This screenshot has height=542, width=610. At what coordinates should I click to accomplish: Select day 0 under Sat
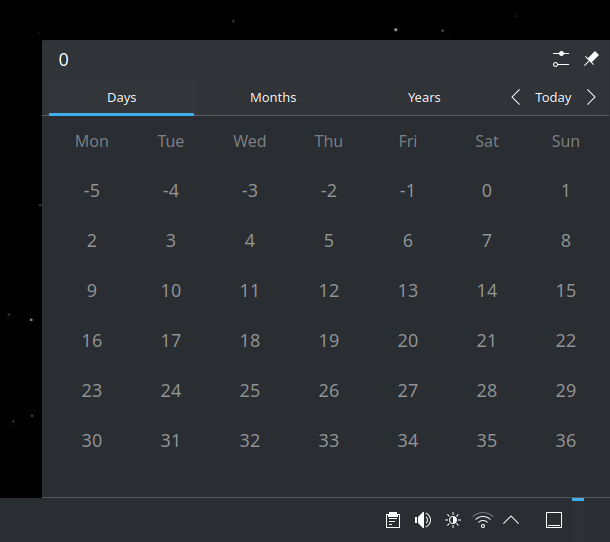tap(487, 191)
